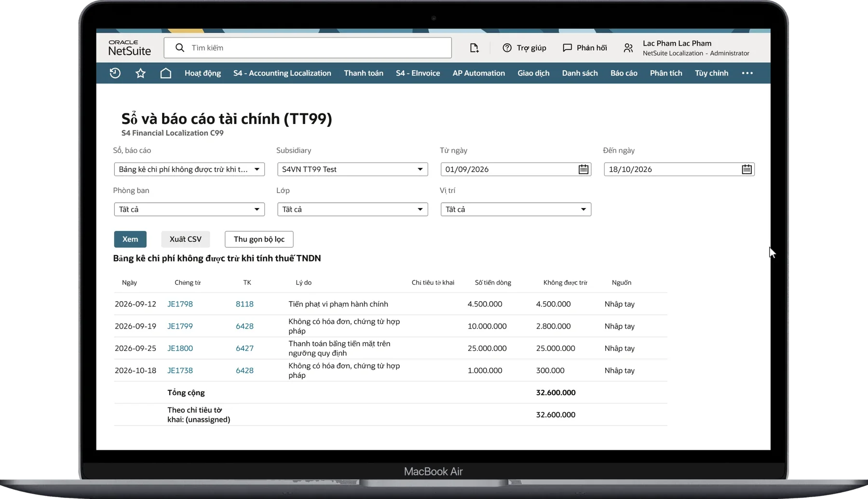Image resolution: width=868 pixels, height=499 pixels.
Task: Expand the Lớp dropdown
Action: click(353, 209)
